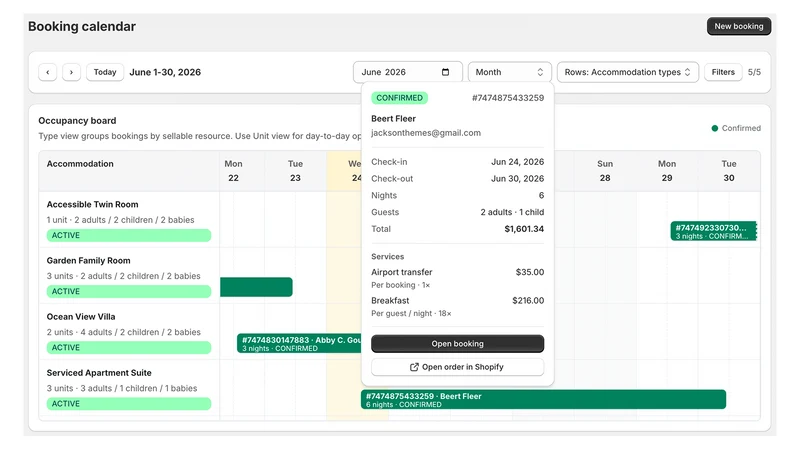Click total amount $1,601.34

(x=524, y=229)
